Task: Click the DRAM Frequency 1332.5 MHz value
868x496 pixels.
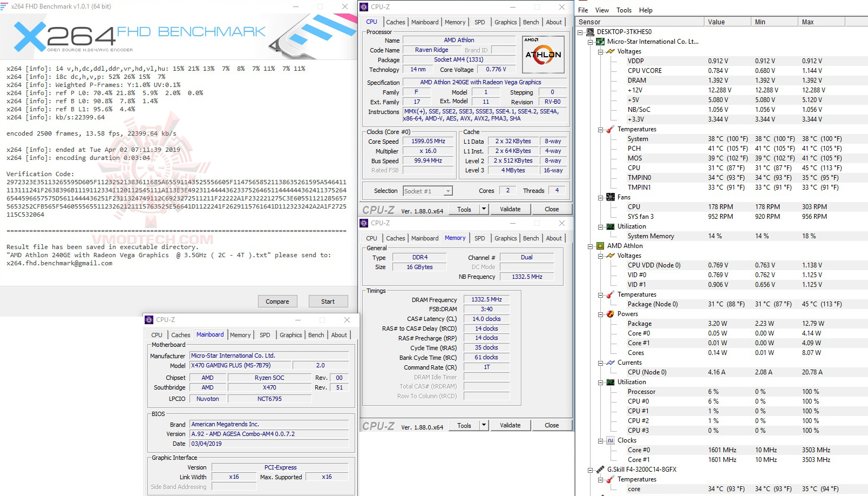Action: tap(486, 299)
